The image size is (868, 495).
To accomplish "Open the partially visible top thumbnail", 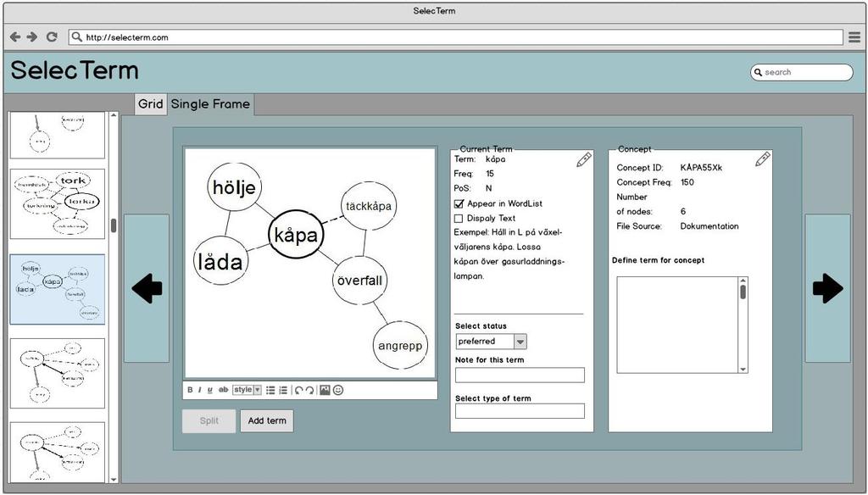I will (x=58, y=135).
